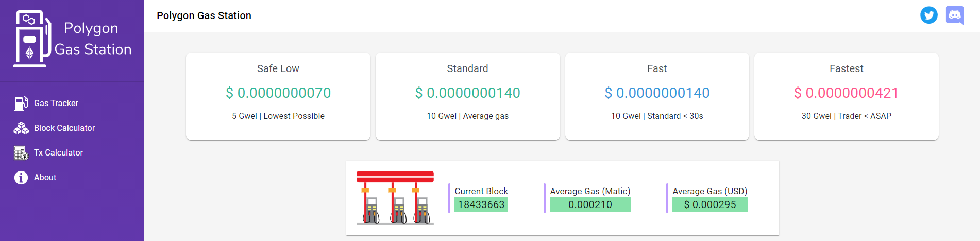Click the Block Calculator cubes icon
Screen dimensions: 980x241
21,128
